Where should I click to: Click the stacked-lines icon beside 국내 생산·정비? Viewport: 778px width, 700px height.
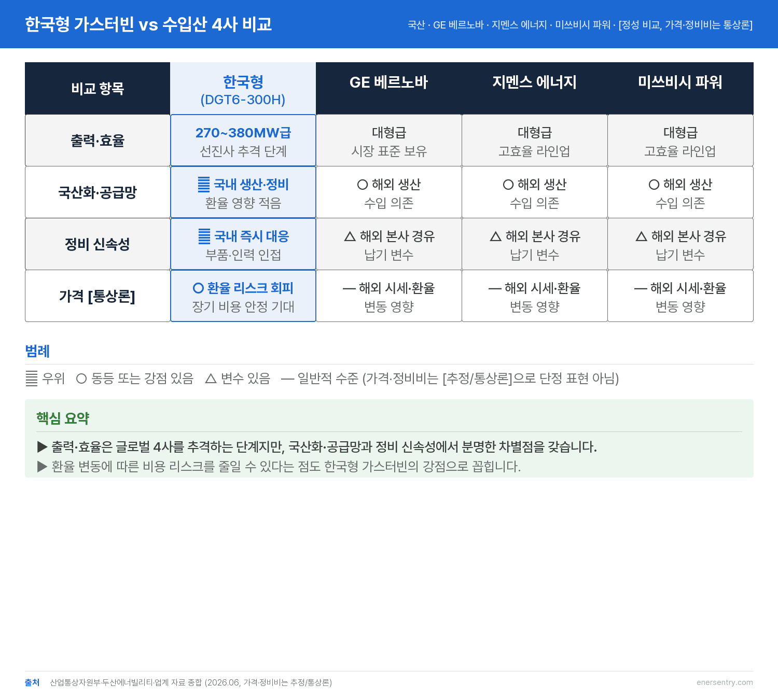pyautogui.click(x=204, y=185)
